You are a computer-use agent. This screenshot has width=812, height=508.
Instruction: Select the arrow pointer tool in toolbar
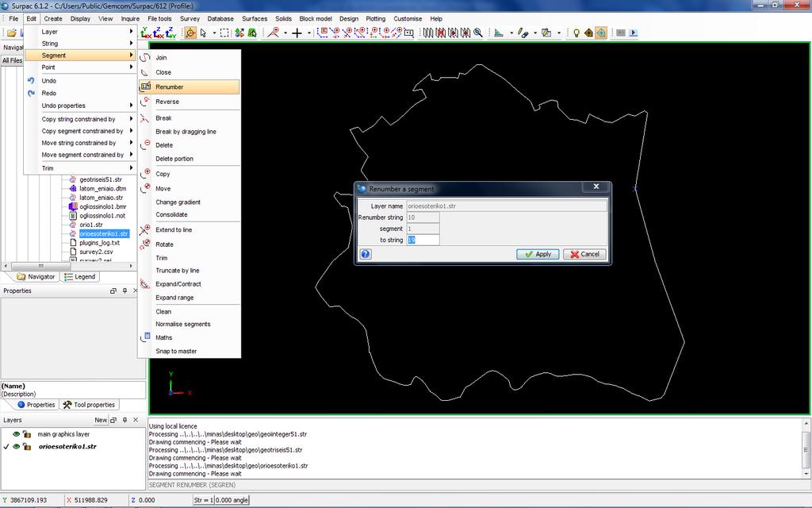[x=204, y=33]
